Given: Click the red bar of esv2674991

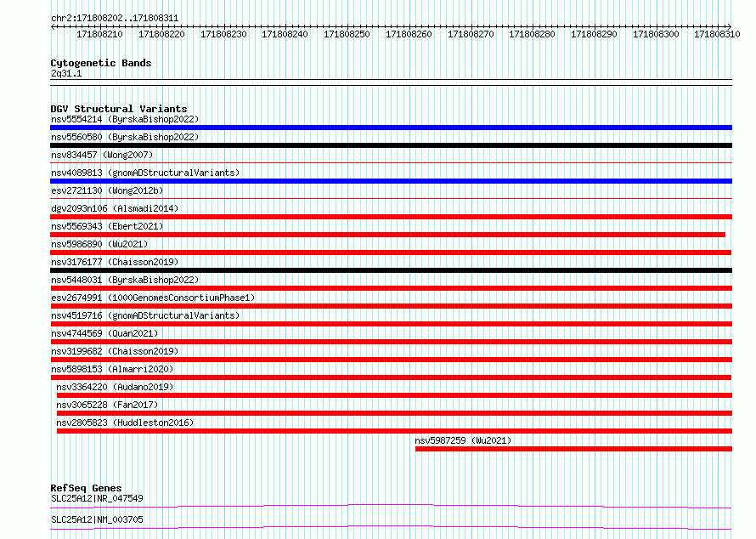Looking at the screenshot, I should [391, 306].
